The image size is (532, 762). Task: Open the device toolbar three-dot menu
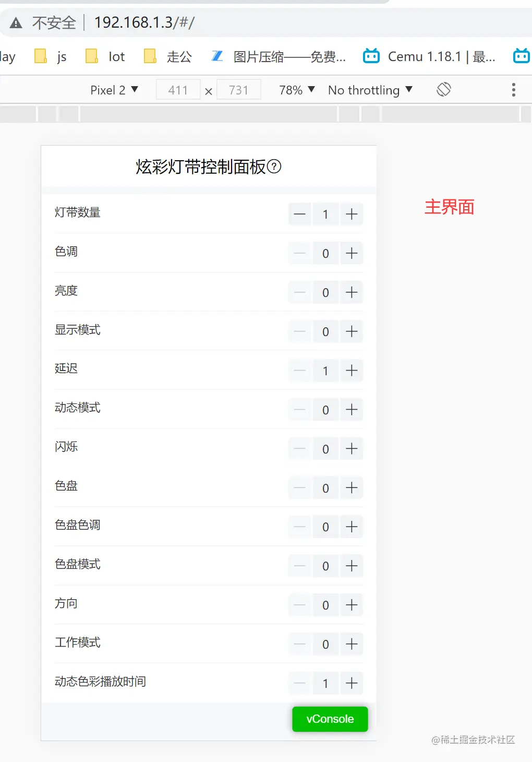[x=514, y=90]
